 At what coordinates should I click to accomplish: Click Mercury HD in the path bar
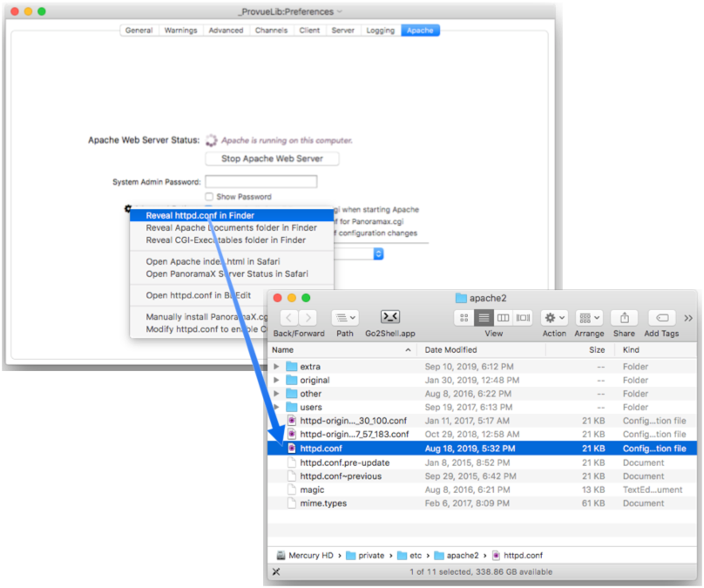(x=305, y=555)
